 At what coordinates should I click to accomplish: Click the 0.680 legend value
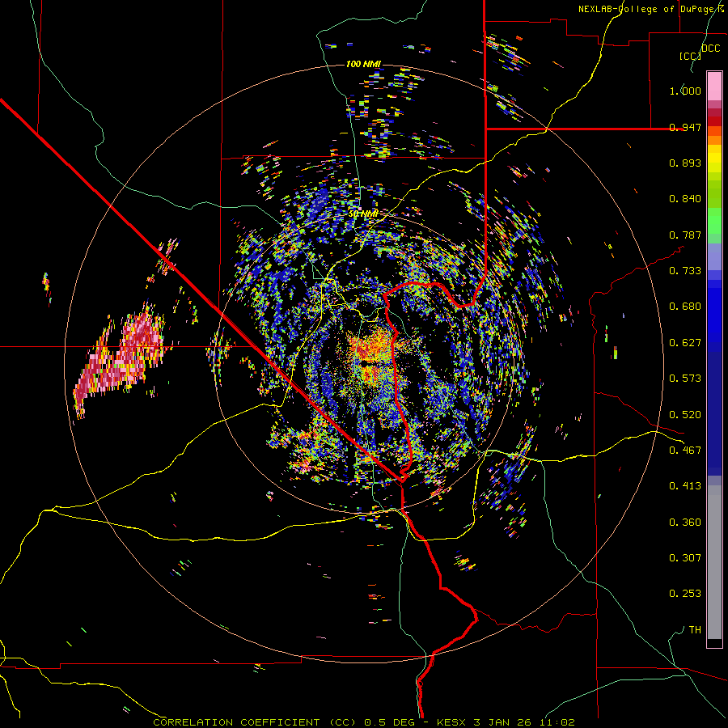point(685,307)
